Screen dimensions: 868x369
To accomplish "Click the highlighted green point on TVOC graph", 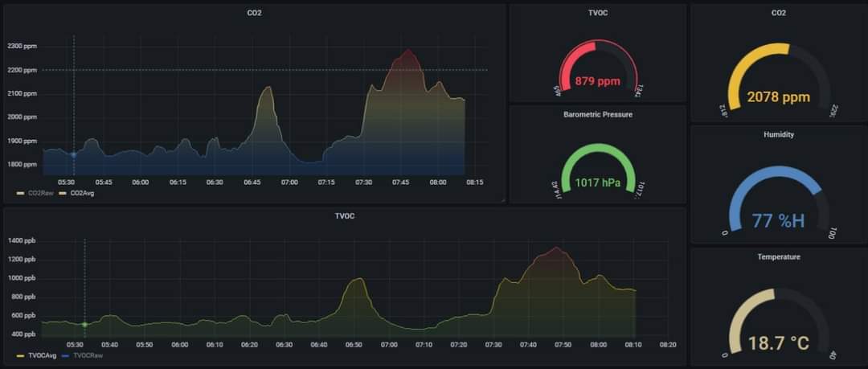I will 84,324.
